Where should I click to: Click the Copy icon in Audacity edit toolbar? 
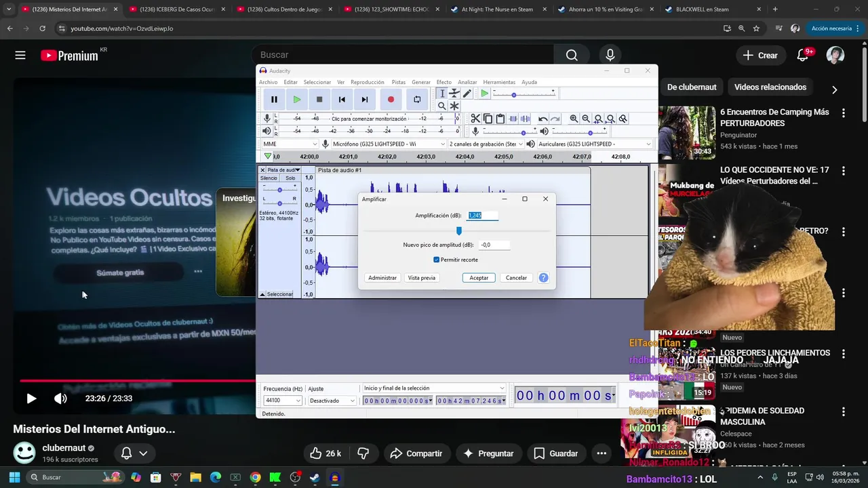point(488,119)
